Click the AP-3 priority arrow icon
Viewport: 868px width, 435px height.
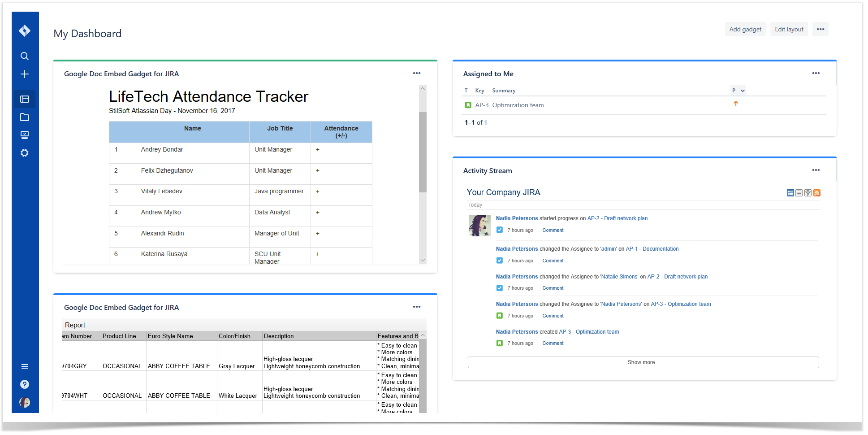(x=735, y=104)
